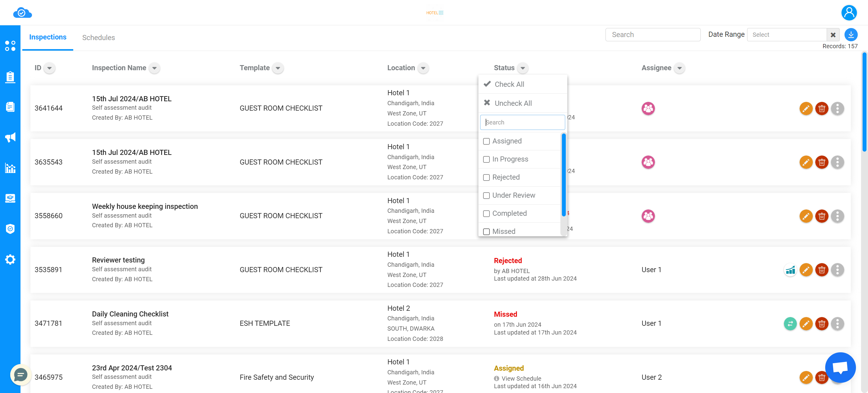The width and height of the screenshot is (868, 393).
Task: Check the Missed status filter checkbox
Action: [x=486, y=231]
